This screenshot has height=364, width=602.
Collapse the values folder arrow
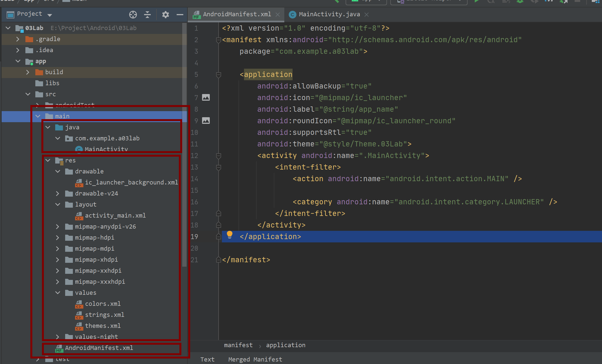pyautogui.click(x=58, y=293)
